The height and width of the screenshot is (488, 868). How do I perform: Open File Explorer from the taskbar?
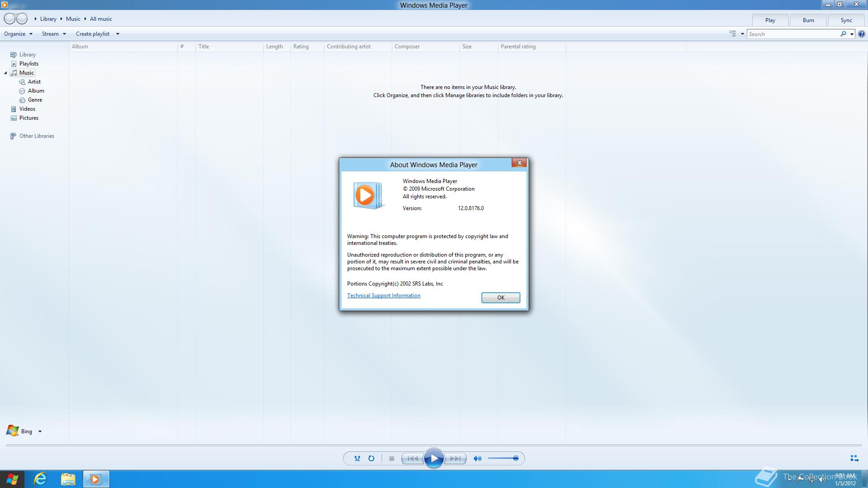pyautogui.click(x=68, y=479)
